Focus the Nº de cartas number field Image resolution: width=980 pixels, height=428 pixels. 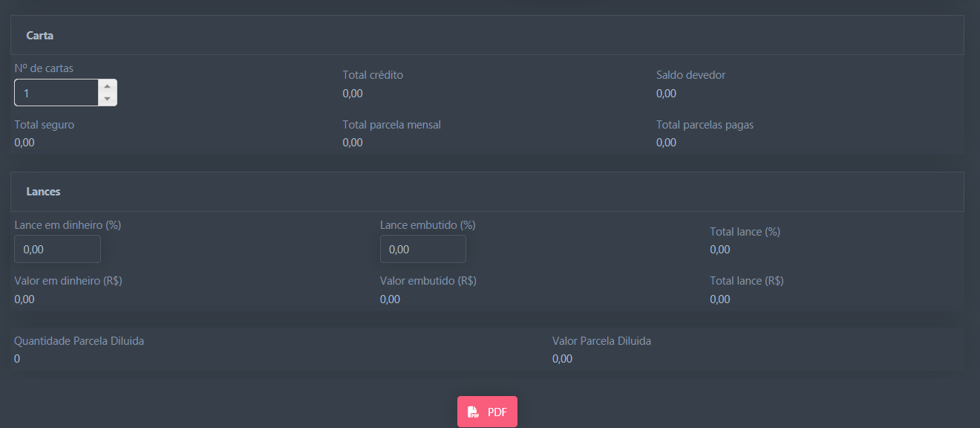(56, 93)
